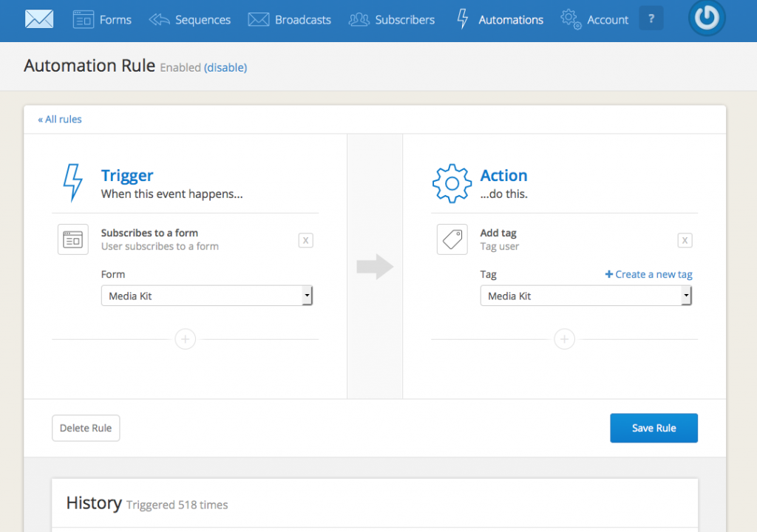The height and width of the screenshot is (532, 757).
Task: Click 'Triggered 518 times' text
Action: (x=177, y=505)
